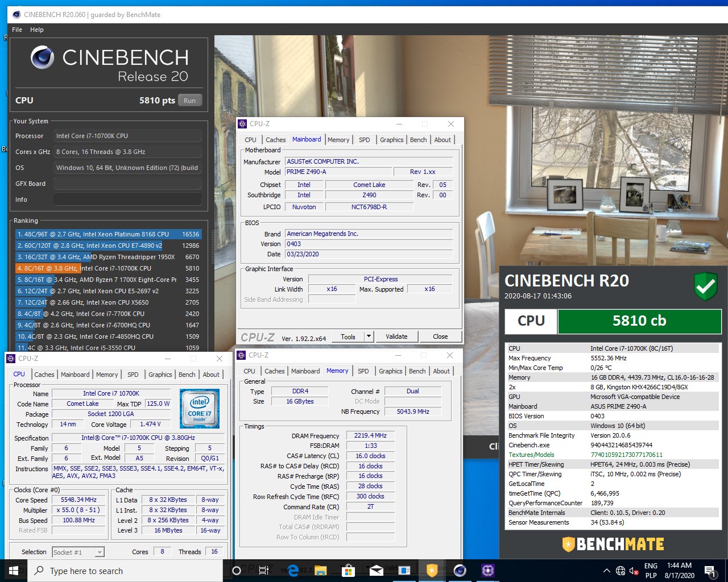
Task: Click the GFX Board field in Cinebench
Action: pos(127,184)
